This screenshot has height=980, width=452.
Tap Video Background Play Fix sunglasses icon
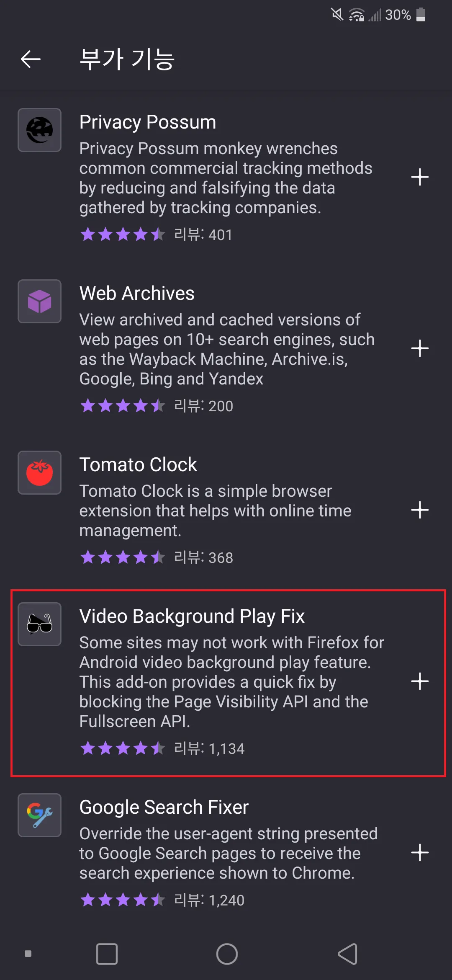pos(39,624)
